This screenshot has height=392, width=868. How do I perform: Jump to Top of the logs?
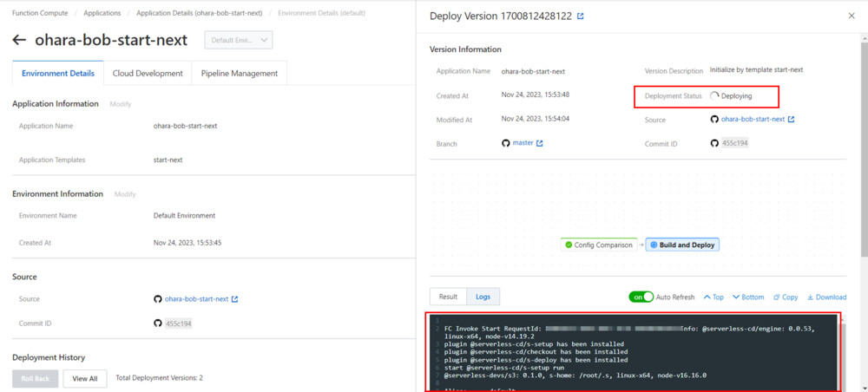[713, 297]
